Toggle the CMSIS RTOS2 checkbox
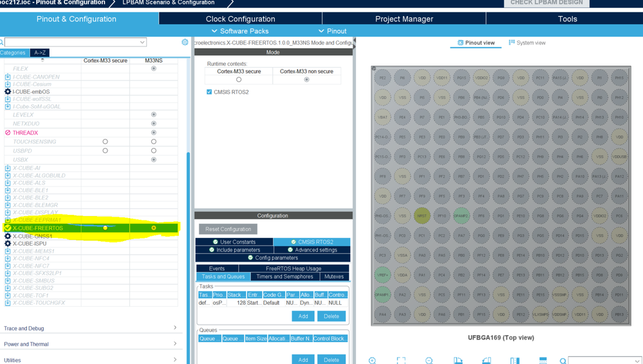 pyautogui.click(x=209, y=92)
